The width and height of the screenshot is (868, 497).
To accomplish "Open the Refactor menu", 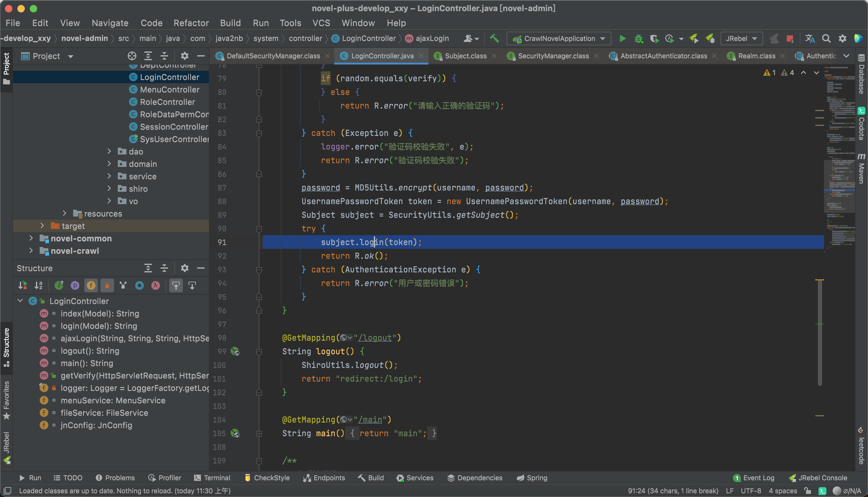I will [x=191, y=23].
